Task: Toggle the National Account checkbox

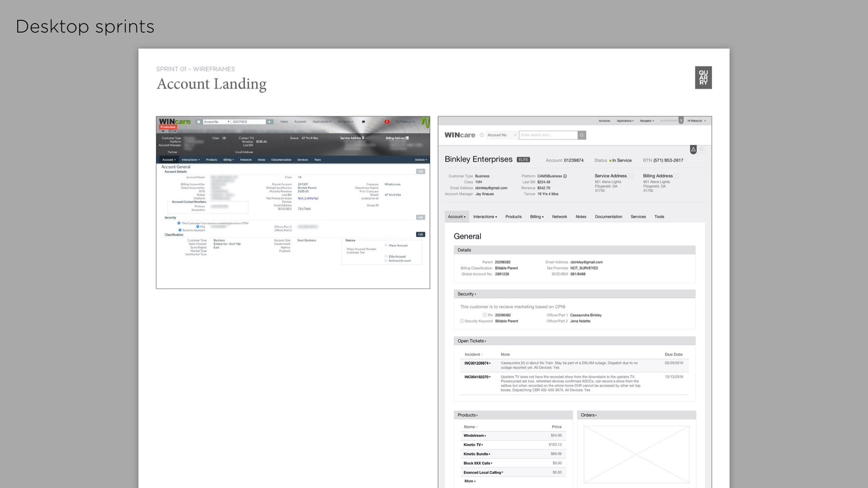Action: click(x=386, y=261)
